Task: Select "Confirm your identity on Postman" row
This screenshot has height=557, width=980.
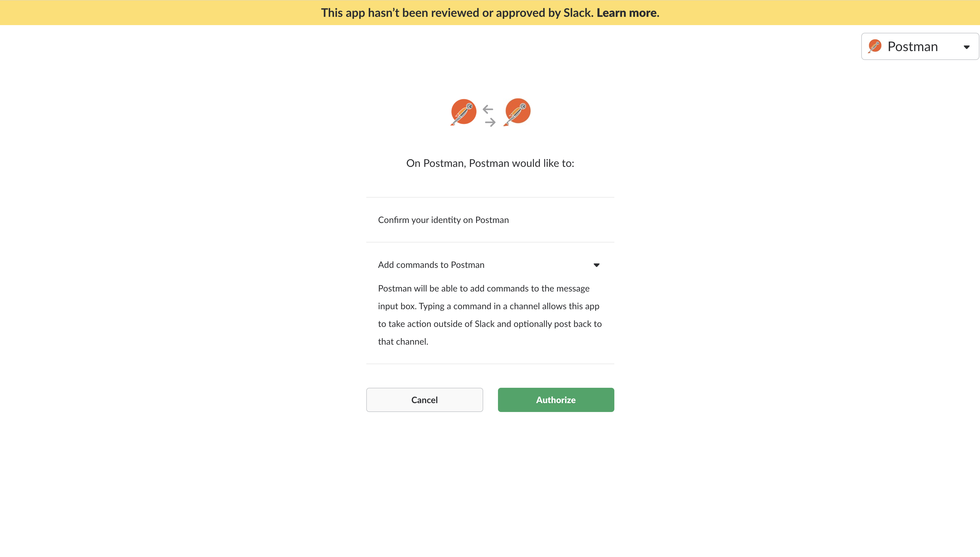Action: (x=443, y=220)
